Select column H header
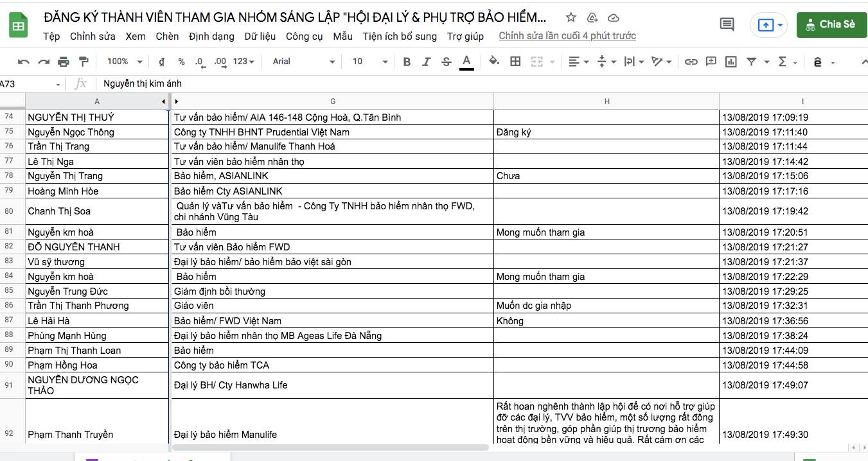Viewport: 868px width, 461px height. [x=607, y=101]
